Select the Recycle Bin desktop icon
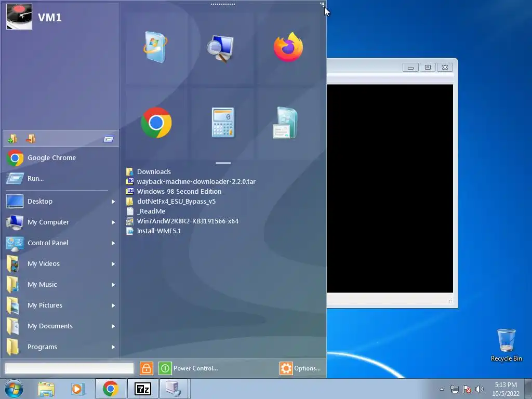532x399 pixels. (x=506, y=345)
